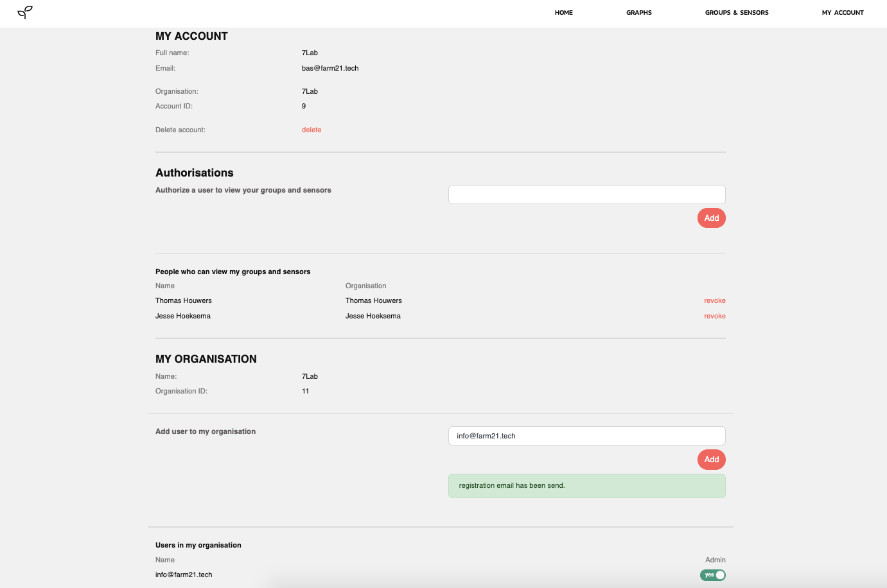Click the registration email sent notification

[586, 486]
